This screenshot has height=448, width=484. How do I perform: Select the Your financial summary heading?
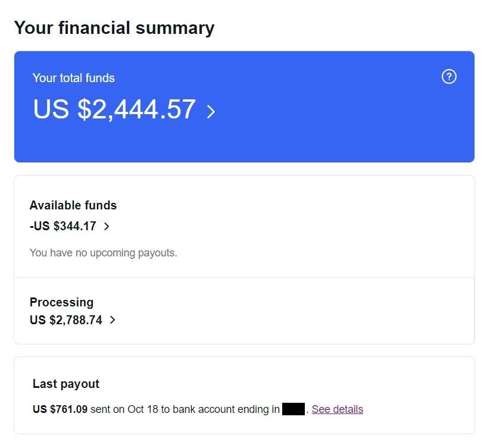[x=115, y=27]
